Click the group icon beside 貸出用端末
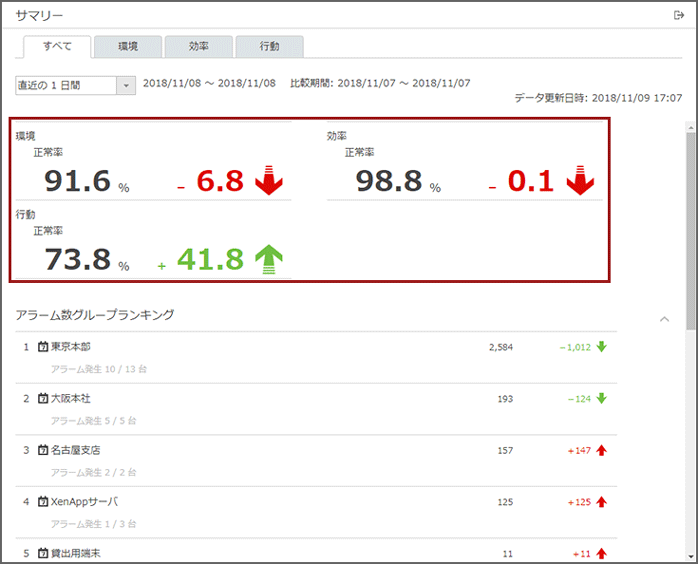The height and width of the screenshot is (564, 698). pos(43,553)
